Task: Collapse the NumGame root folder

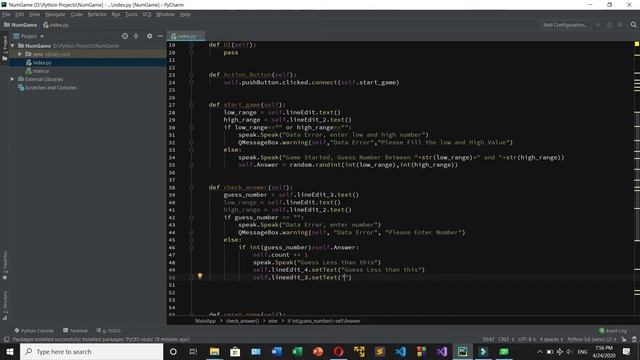Action: (13, 46)
